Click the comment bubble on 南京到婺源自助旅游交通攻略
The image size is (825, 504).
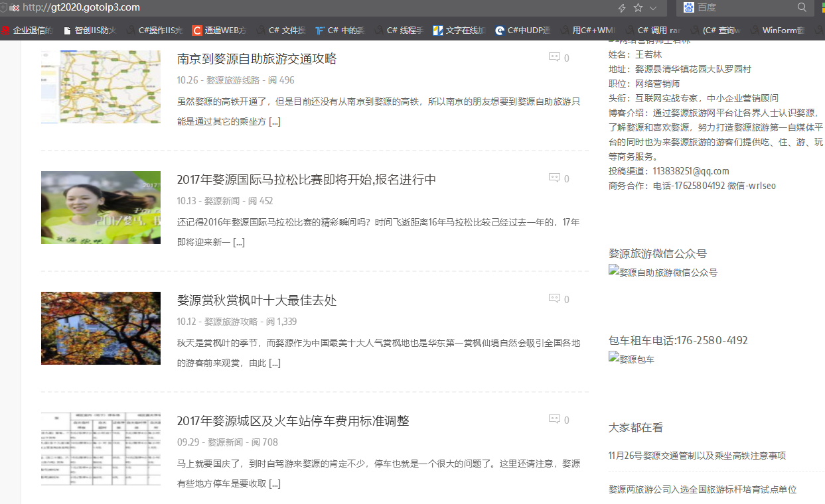(554, 57)
